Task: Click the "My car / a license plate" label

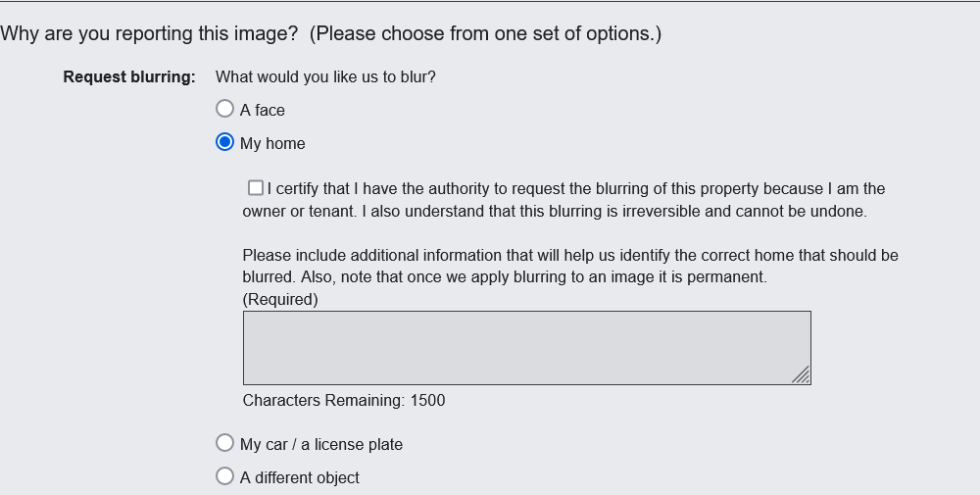Action: [321, 445]
